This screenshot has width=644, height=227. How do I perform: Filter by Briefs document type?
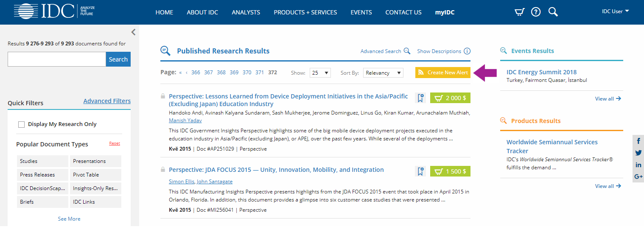pos(42,202)
